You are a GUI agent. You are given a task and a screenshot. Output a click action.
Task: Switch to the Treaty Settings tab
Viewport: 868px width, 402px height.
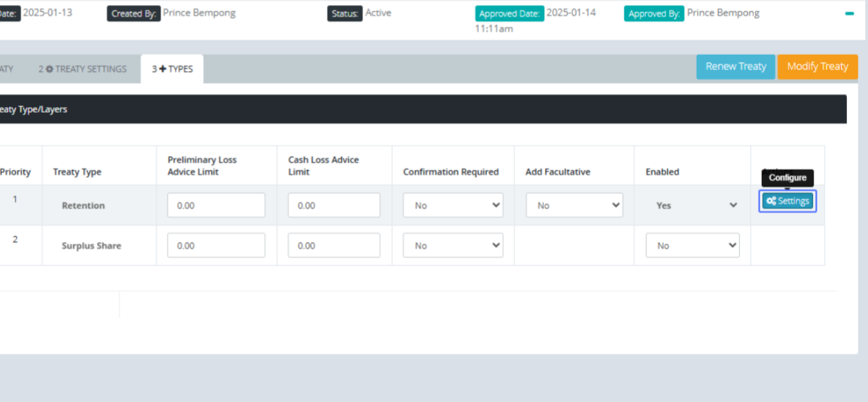[x=82, y=69]
